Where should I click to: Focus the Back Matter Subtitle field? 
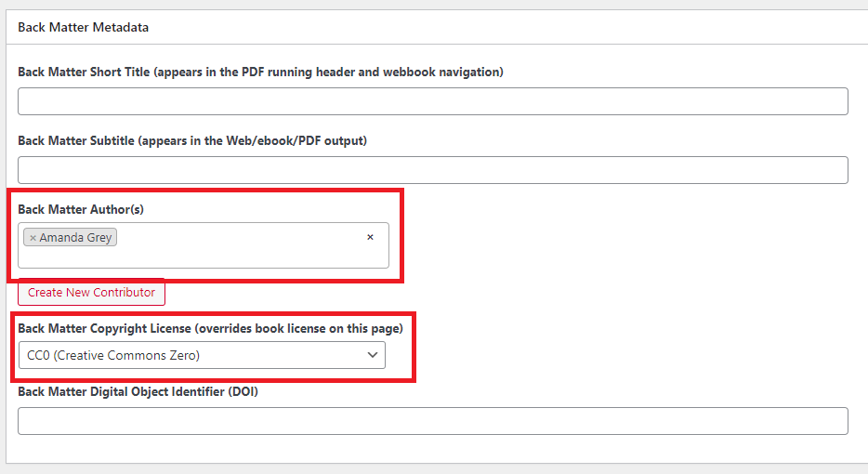pyautogui.click(x=433, y=170)
